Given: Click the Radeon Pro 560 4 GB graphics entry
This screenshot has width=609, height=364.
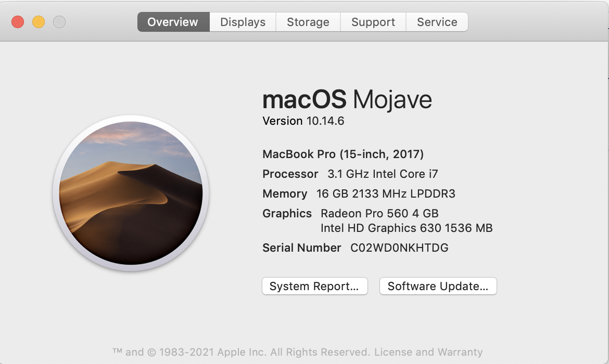Looking at the screenshot, I should tap(379, 213).
